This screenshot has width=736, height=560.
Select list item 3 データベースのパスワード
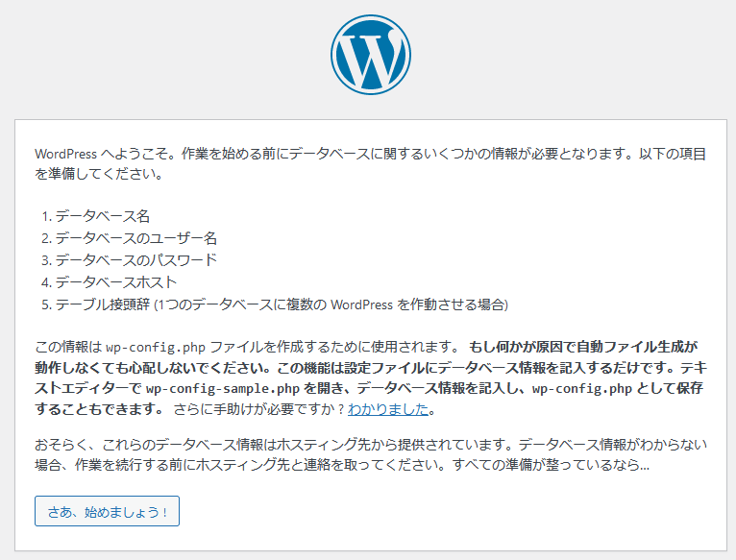[129, 260]
